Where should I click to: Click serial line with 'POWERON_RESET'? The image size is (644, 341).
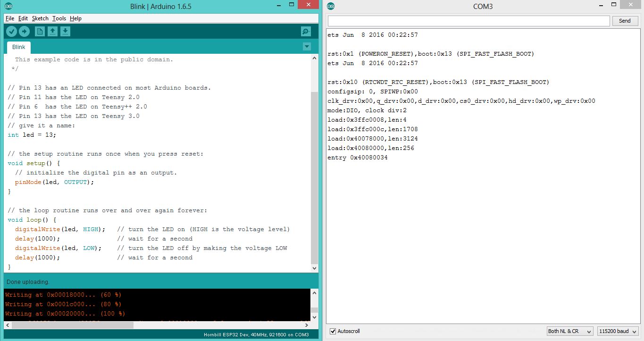431,54
